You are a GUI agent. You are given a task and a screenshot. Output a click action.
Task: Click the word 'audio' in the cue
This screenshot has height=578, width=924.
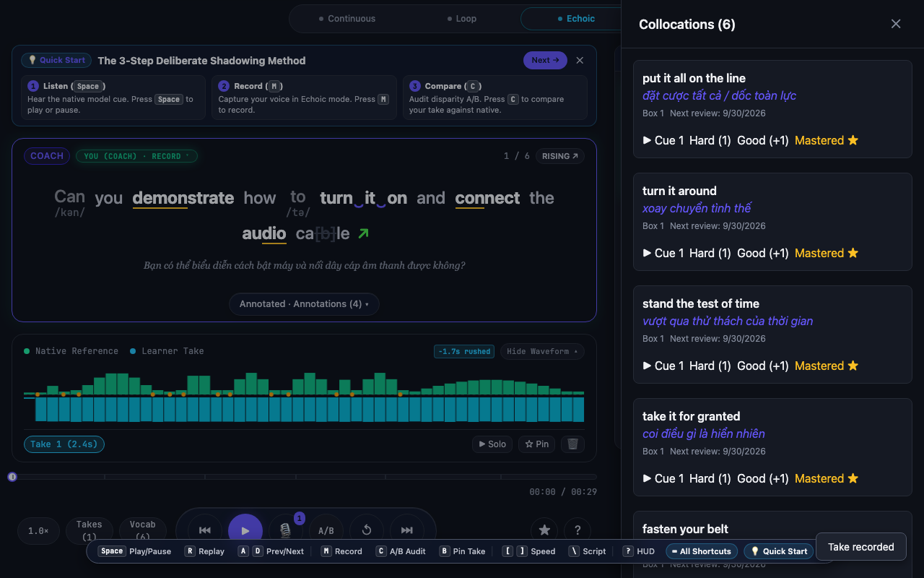(x=264, y=233)
